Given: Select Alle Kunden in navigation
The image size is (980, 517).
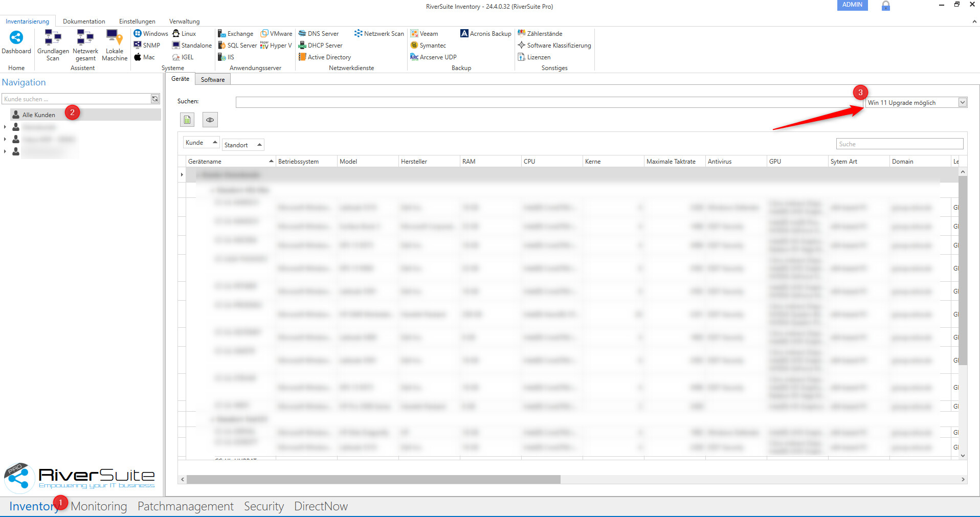Looking at the screenshot, I should click(x=39, y=115).
